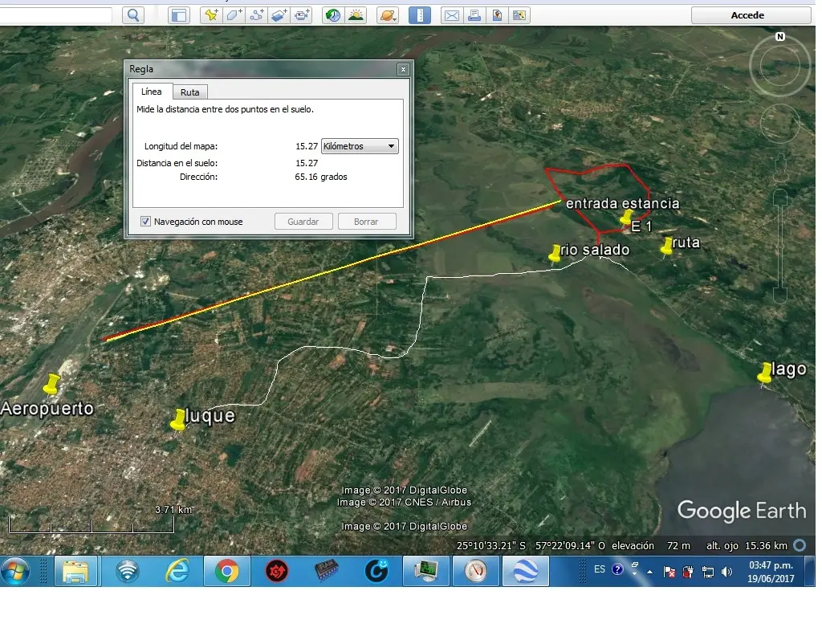The image size is (822, 644).
Task: Open the Kilómetros units dropdown
Action: tap(360, 146)
